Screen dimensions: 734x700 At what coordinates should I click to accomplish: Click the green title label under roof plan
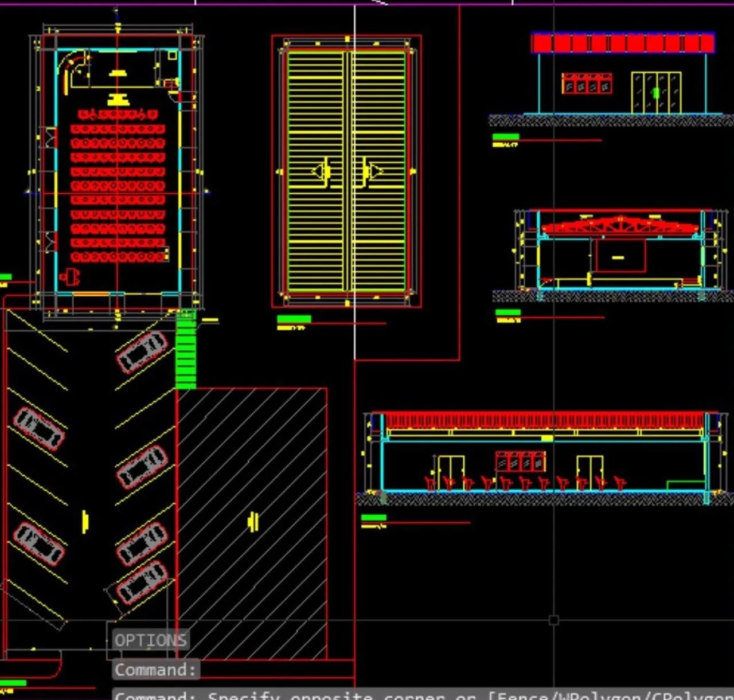point(294,319)
